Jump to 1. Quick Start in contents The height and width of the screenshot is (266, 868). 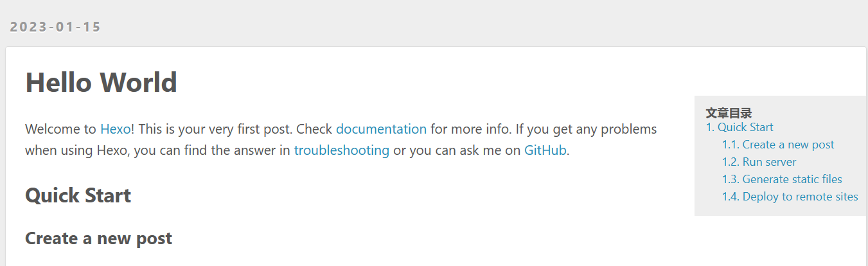(740, 127)
